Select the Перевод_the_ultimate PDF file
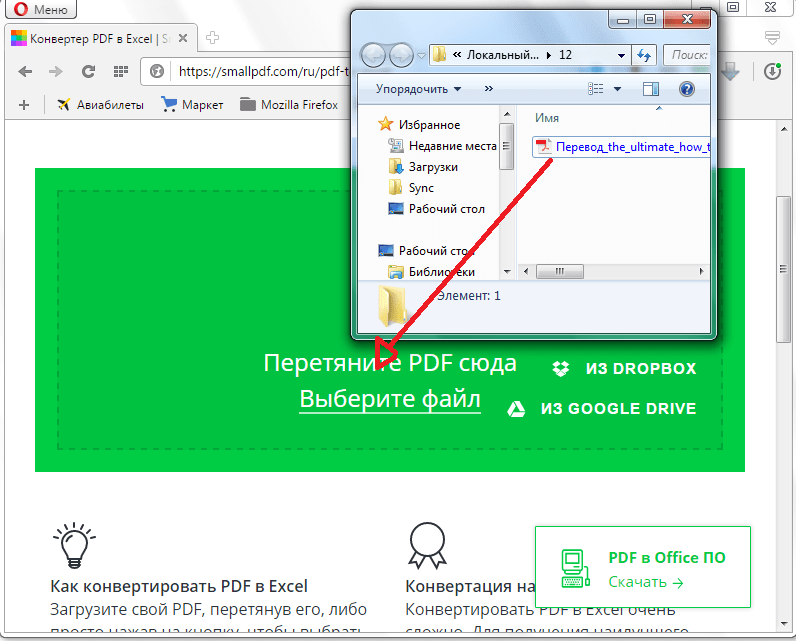The image size is (796, 641). click(x=630, y=147)
